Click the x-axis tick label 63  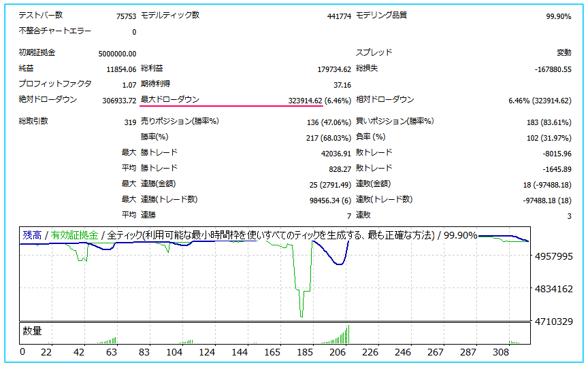pos(112,353)
